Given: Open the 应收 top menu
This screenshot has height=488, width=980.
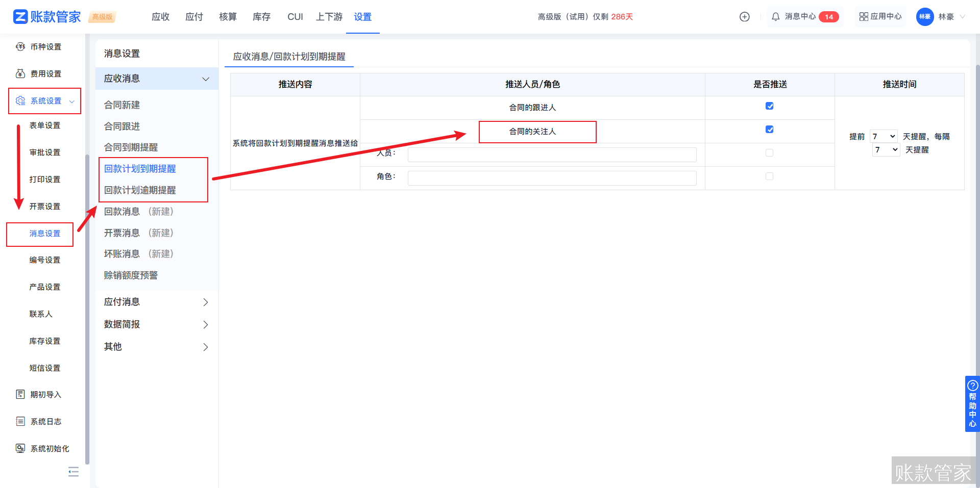Looking at the screenshot, I should click(x=160, y=17).
